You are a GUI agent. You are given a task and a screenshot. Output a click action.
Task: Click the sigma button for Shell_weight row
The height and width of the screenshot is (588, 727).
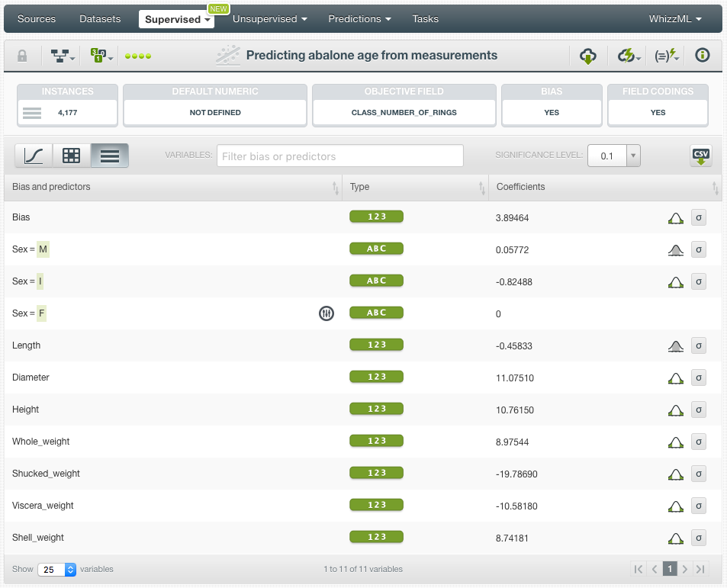pyautogui.click(x=699, y=538)
